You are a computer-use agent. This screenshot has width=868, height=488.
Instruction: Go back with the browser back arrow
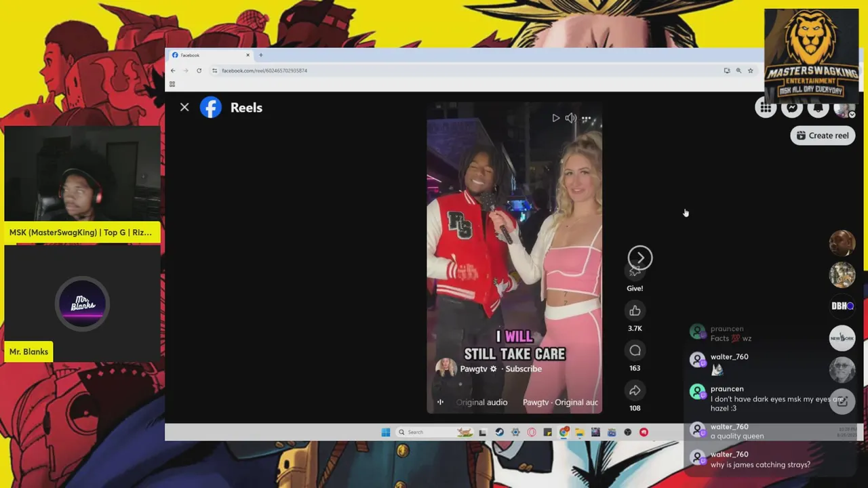point(173,70)
